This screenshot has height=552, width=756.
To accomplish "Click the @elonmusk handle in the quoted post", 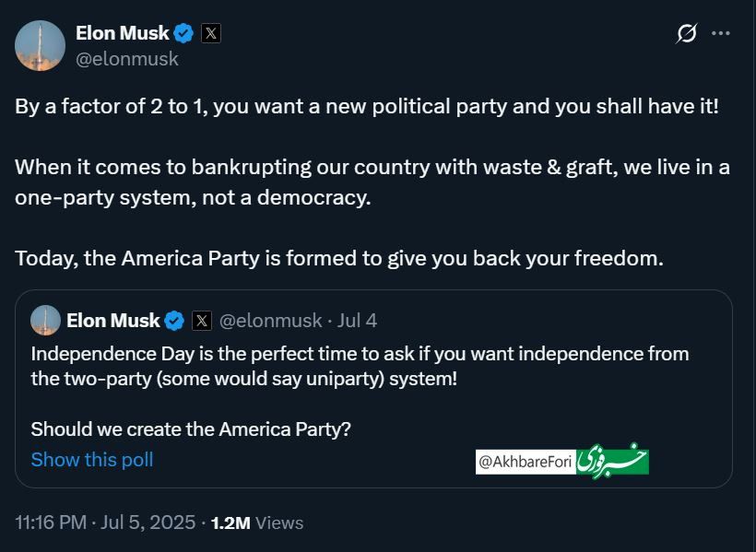I will click(x=271, y=321).
